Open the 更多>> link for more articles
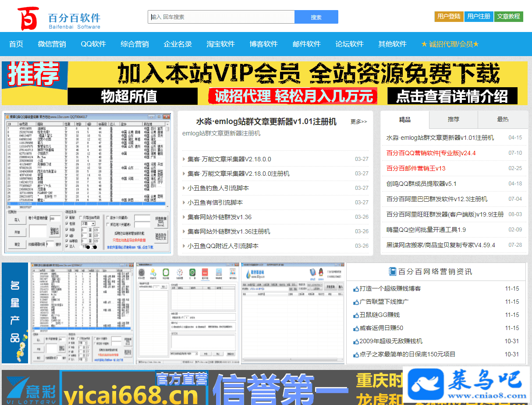 click(358, 121)
